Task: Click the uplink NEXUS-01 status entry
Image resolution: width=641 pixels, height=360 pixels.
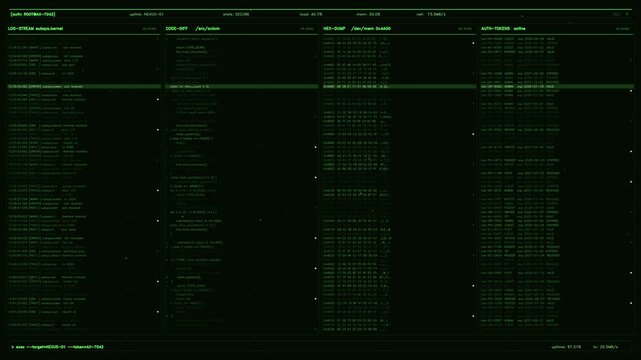Action: pos(146,14)
